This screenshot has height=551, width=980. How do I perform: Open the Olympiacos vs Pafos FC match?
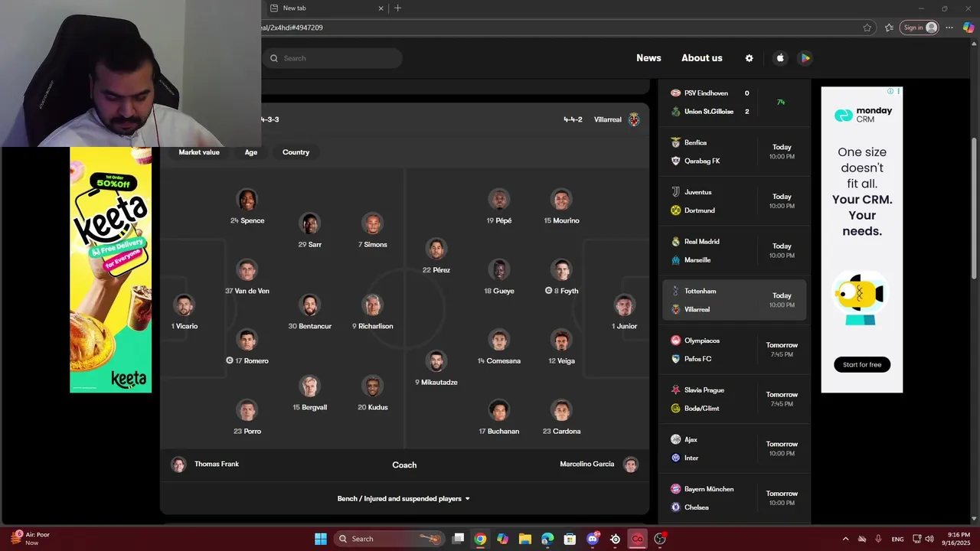734,350
